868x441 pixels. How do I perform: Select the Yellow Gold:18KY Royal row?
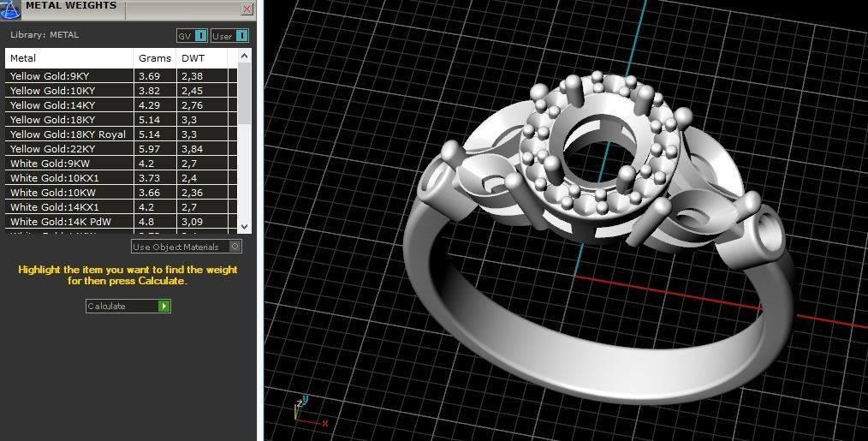tap(122, 134)
